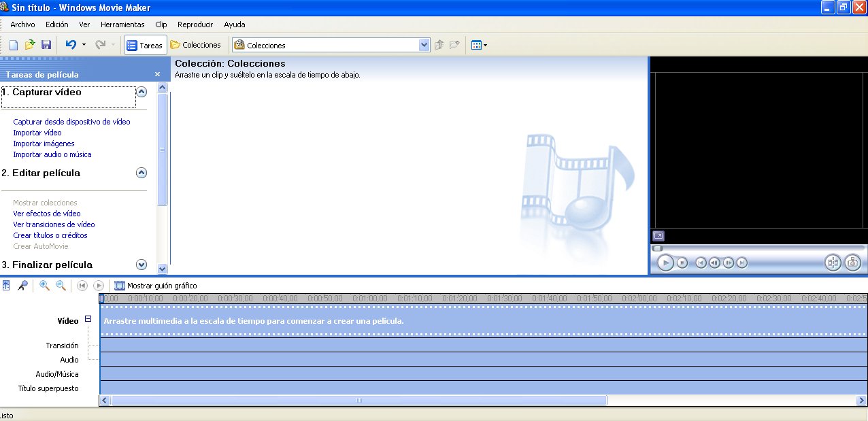Start playback with the monitor Play button

coord(666,263)
